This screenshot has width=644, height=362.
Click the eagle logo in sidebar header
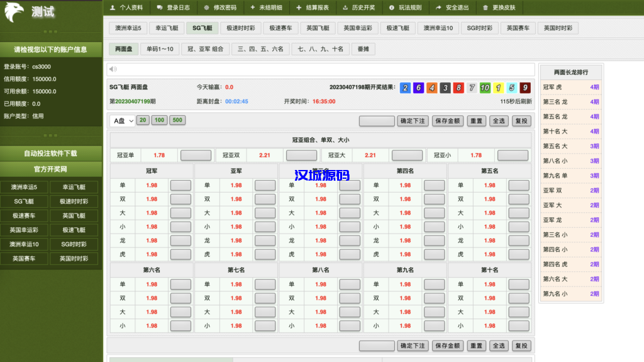[14, 12]
